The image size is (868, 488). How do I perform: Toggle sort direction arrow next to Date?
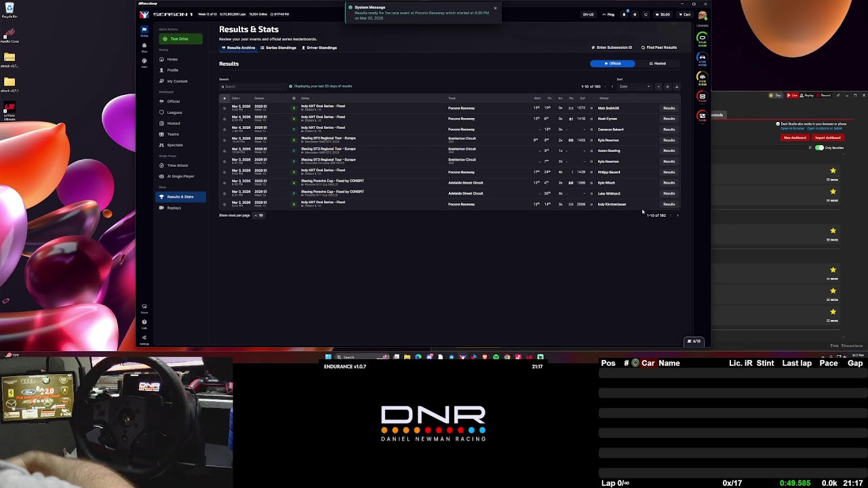pos(658,86)
